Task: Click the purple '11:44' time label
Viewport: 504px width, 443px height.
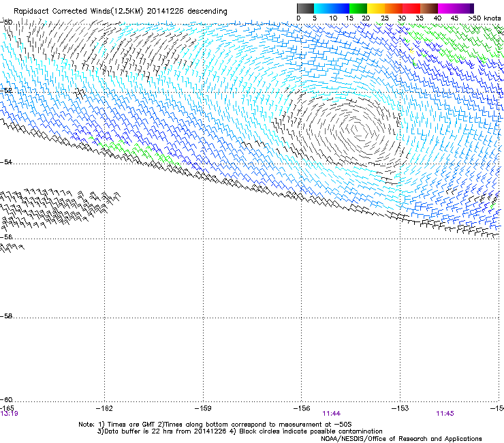Action: click(332, 414)
